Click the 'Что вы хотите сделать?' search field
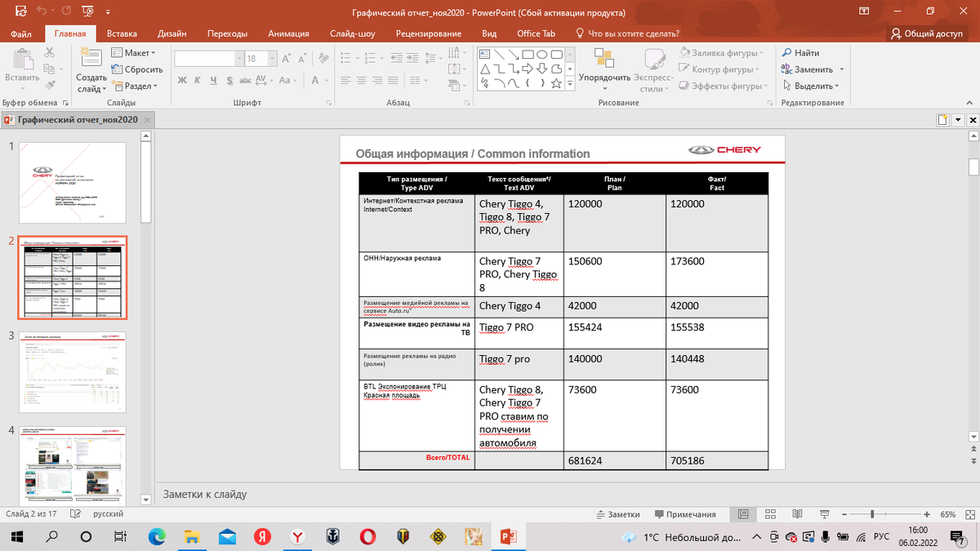This screenshot has width=980, height=551. tap(627, 33)
